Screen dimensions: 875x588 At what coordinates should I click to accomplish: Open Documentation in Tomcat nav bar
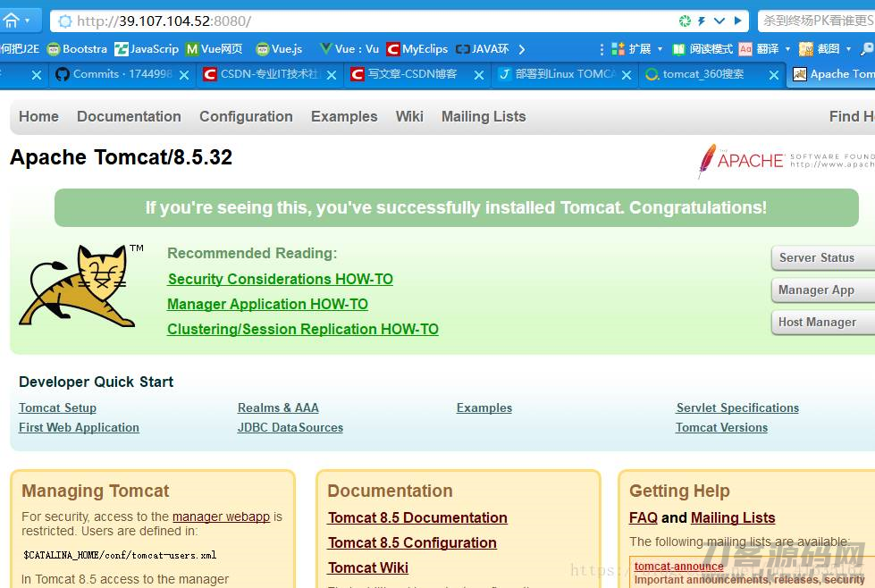(x=129, y=116)
